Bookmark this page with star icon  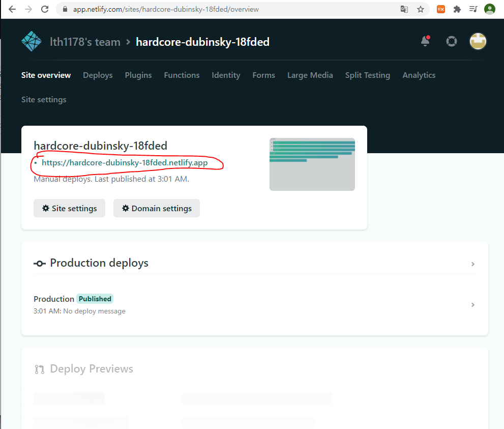tap(421, 9)
